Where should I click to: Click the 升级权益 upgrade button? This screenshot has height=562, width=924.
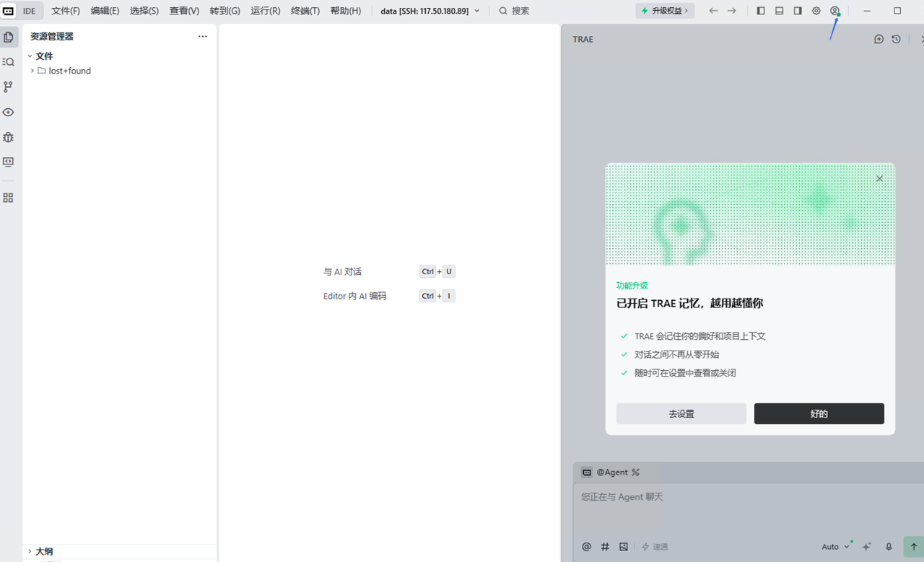[666, 11]
